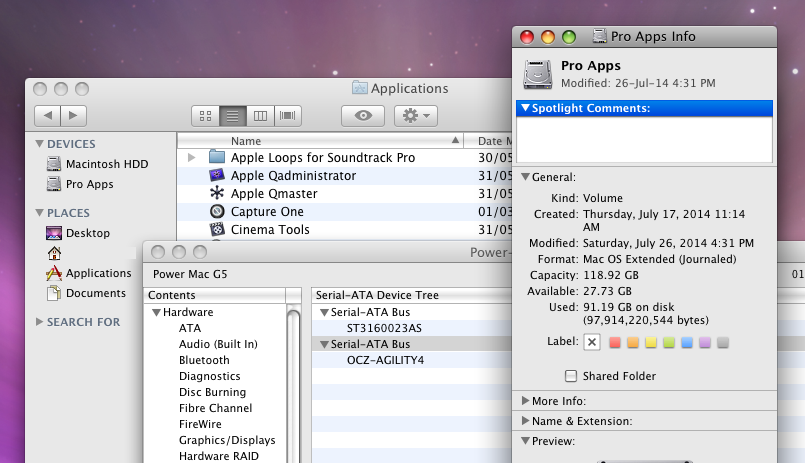
Task: Apply the yellow label color
Action: 650,342
